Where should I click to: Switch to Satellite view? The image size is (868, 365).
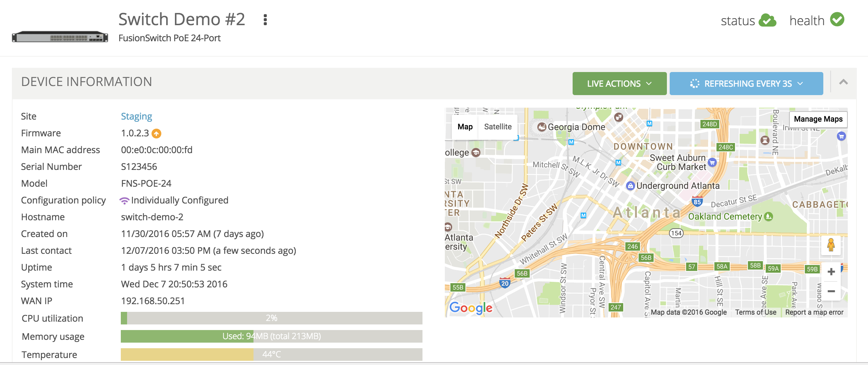[x=498, y=127]
